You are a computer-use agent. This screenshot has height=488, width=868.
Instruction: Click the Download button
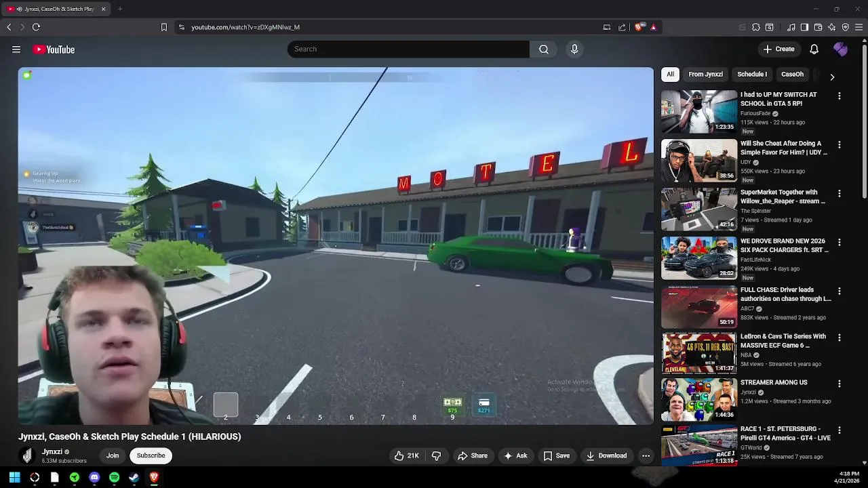click(x=606, y=455)
